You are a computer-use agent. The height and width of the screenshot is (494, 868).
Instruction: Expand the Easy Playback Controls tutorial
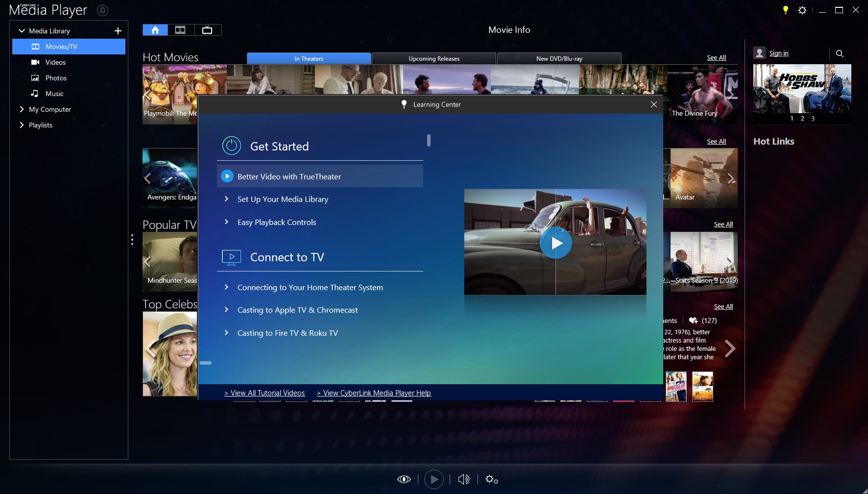pos(276,222)
